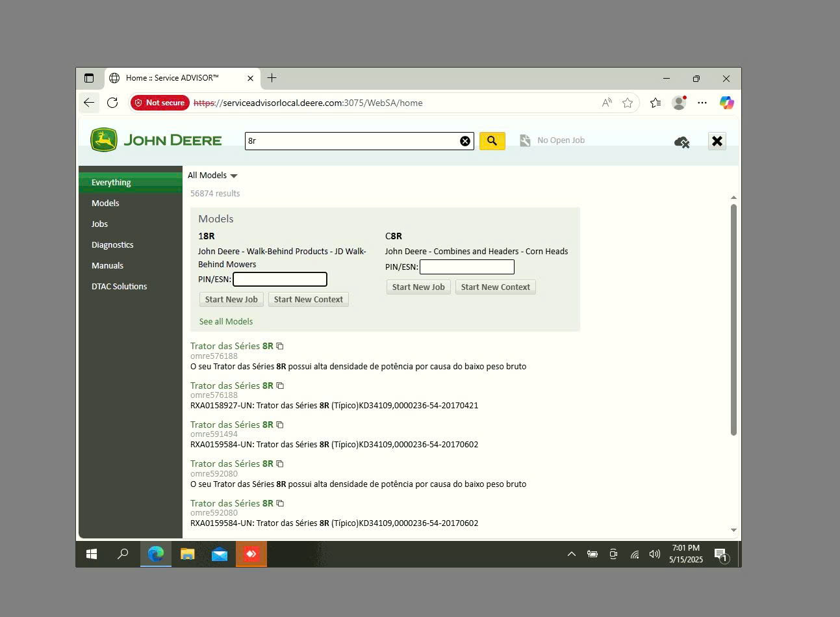Start New Job for model 18R
The height and width of the screenshot is (617, 840).
tap(231, 300)
